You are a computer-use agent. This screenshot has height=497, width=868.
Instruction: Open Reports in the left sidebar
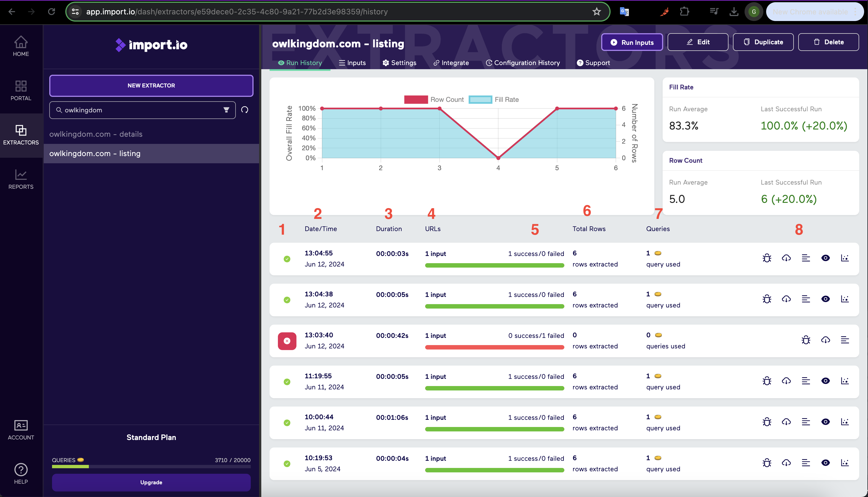click(x=21, y=179)
